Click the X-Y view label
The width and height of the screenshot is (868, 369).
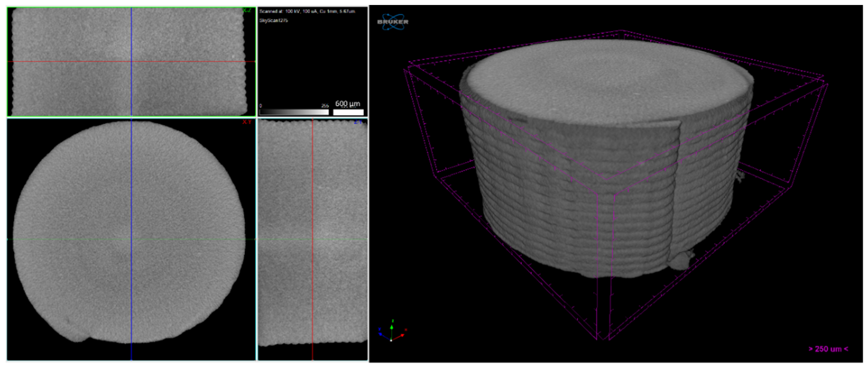[247, 122]
